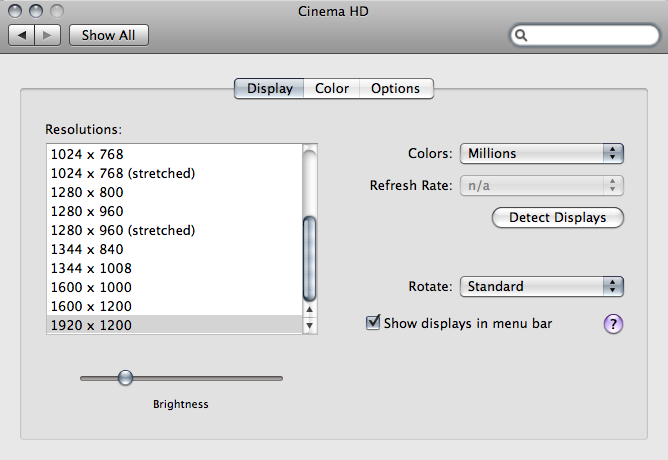Go back with the left arrow button
This screenshot has width=668, height=460.
(x=22, y=35)
